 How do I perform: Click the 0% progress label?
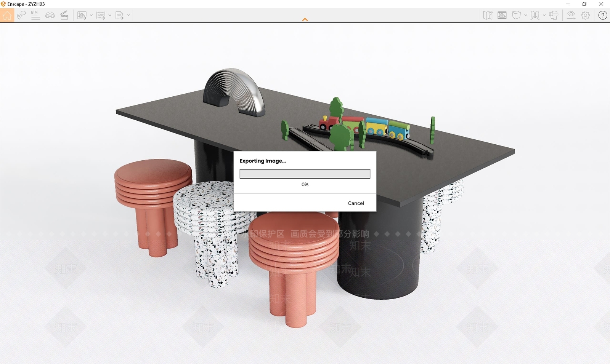[x=305, y=184]
